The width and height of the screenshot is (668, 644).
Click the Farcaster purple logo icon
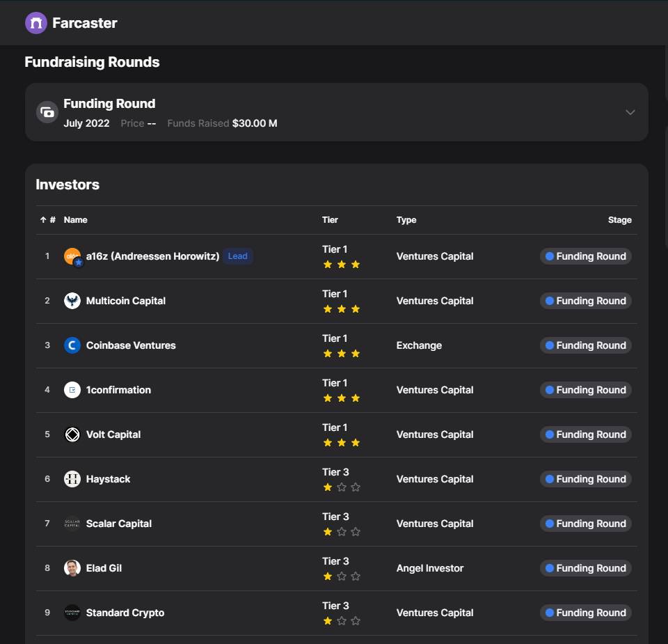point(35,23)
